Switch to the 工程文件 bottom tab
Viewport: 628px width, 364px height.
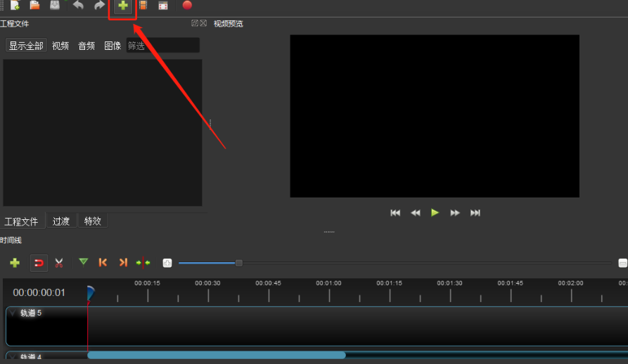click(22, 221)
